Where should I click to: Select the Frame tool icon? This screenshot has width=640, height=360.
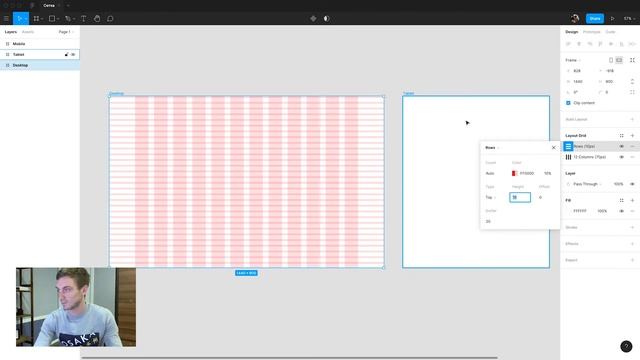pyautogui.click(x=36, y=18)
